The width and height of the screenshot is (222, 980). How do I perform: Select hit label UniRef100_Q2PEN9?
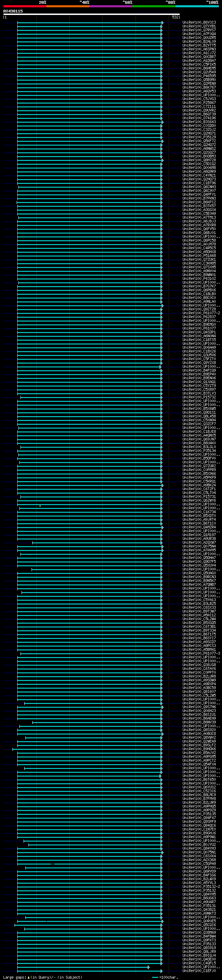point(199,83)
